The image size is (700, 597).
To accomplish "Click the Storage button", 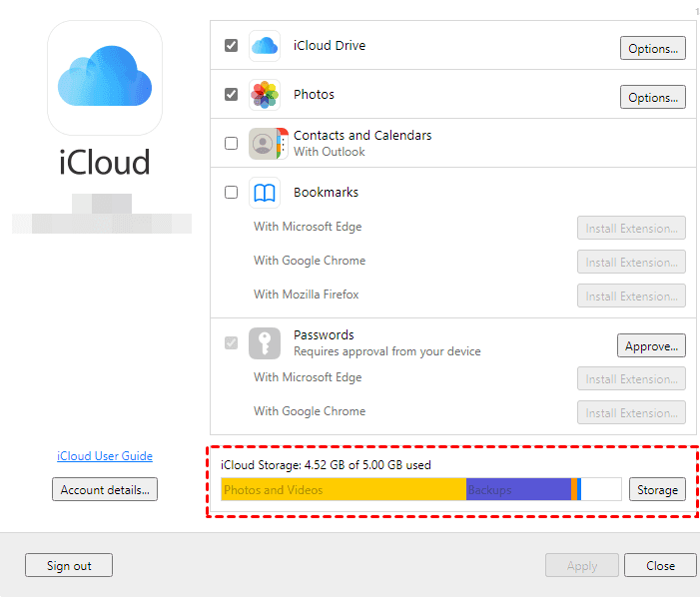I will [657, 489].
